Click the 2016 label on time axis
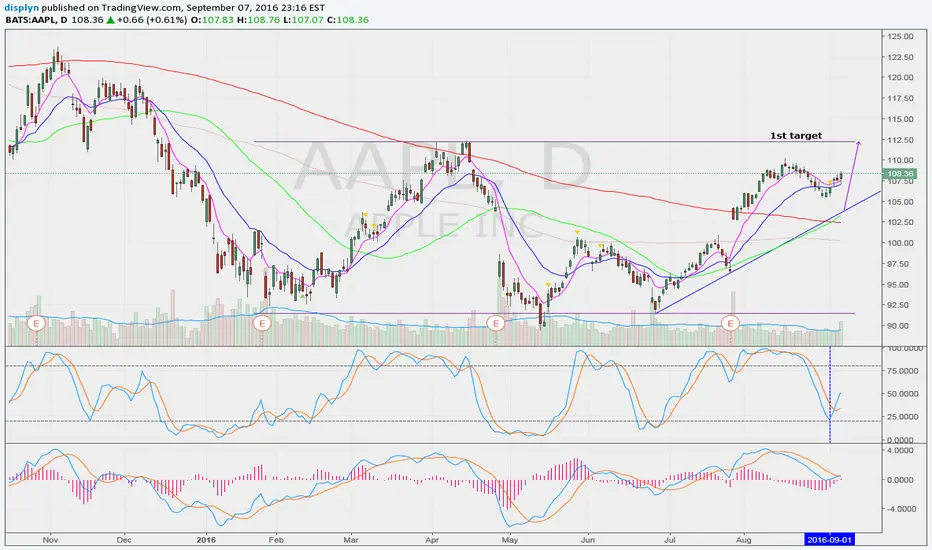 [x=205, y=540]
